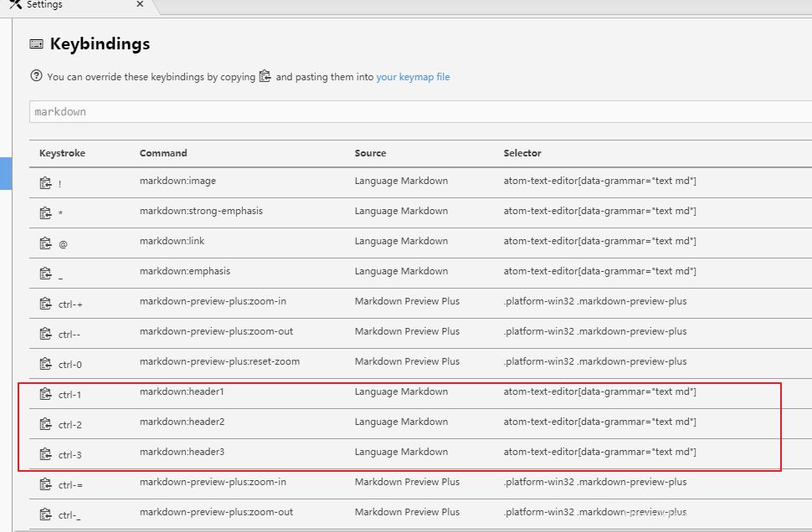The height and width of the screenshot is (532, 812).
Task: Open your keymap file link
Action: pyautogui.click(x=413, y=77)
